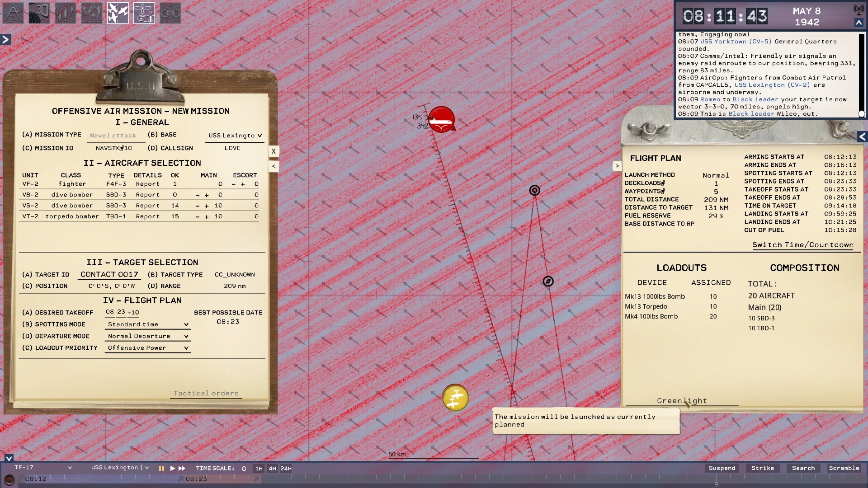
Task: Click the Greenlight mission link
Action: (682, 401)
